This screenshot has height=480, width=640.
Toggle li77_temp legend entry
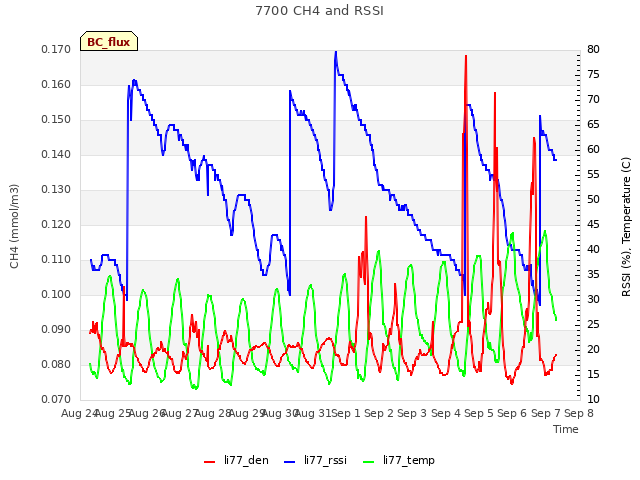tap(399, 460)
